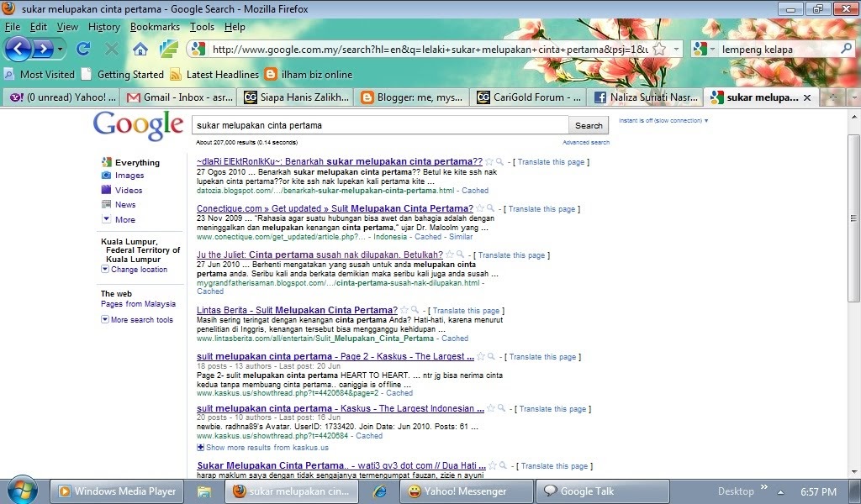The image size is (861, 504).
Task: Open Instant is off dropdown
Action: tap(663, 121)
